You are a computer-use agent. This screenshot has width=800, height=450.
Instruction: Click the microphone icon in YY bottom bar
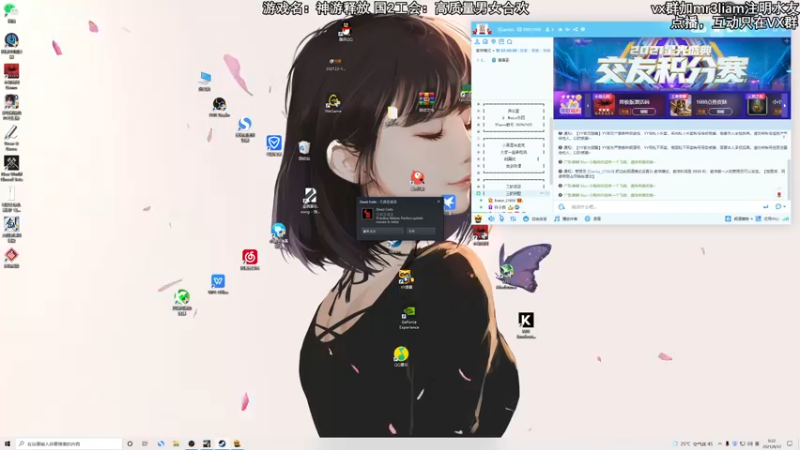click(502, 218)
